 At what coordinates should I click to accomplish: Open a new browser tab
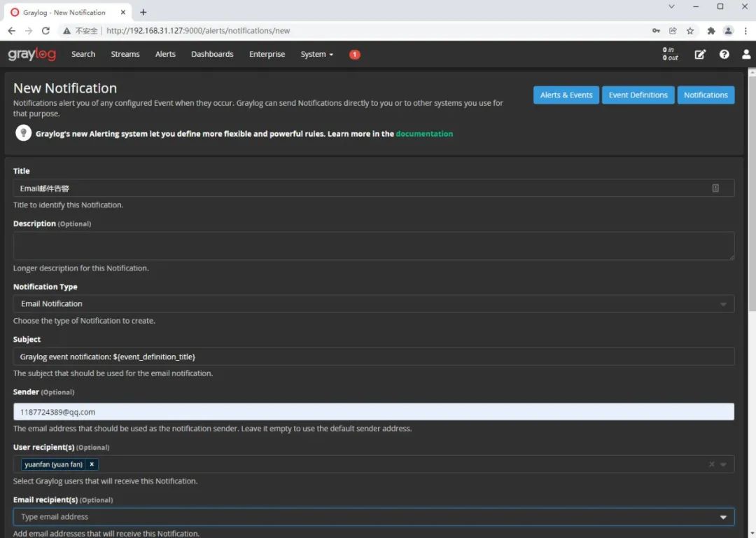click(x=143, y=12)
